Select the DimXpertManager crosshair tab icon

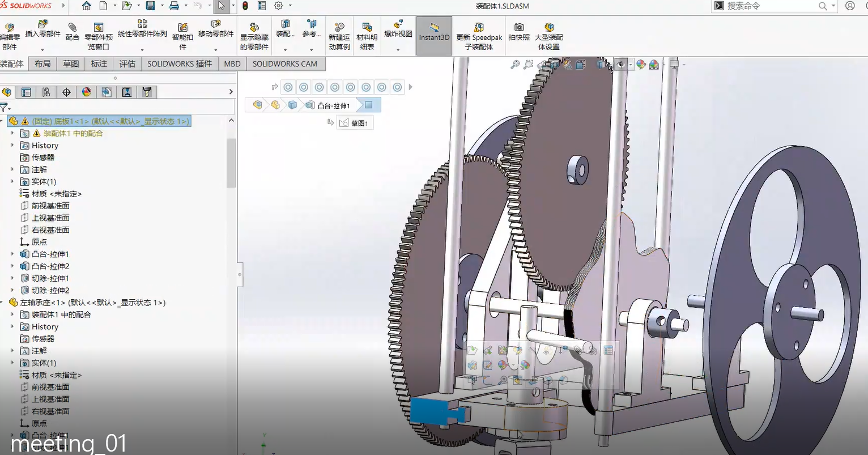coord(66,92)
